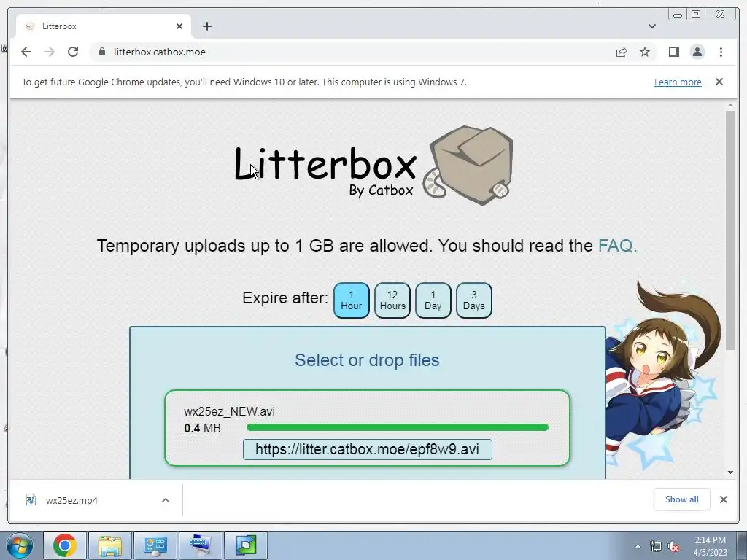747x560 pixels.
Task: Open the Windows Start menu
Action: pos(20,545)
